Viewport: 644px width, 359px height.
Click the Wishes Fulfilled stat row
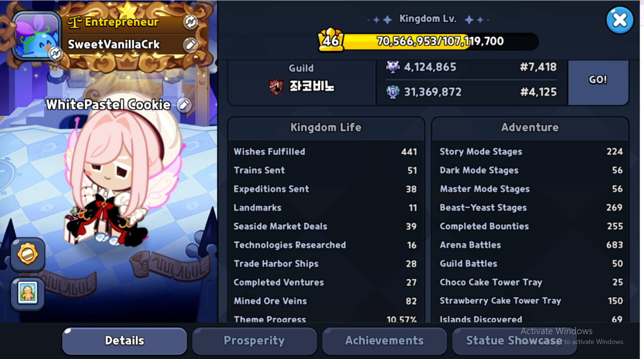325,152
